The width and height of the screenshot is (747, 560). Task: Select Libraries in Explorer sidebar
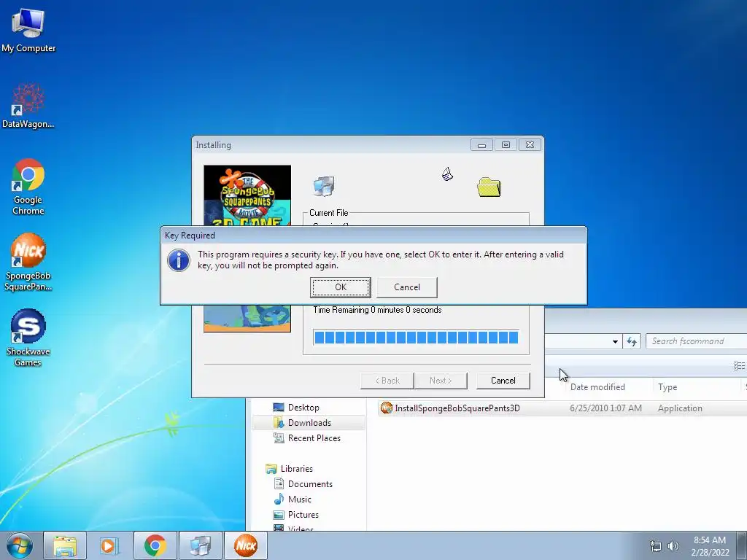(x=296, y=469)
